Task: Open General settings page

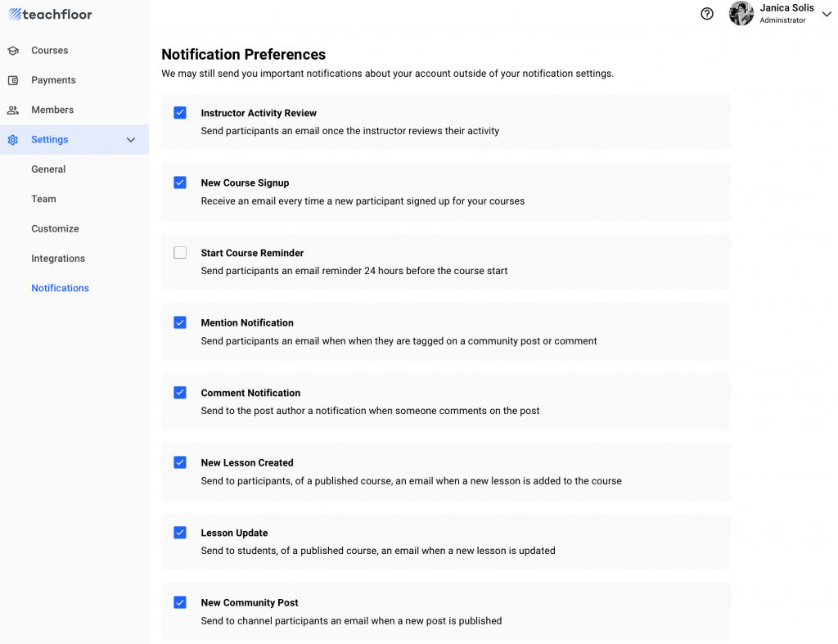Action: tap(48, 169)
